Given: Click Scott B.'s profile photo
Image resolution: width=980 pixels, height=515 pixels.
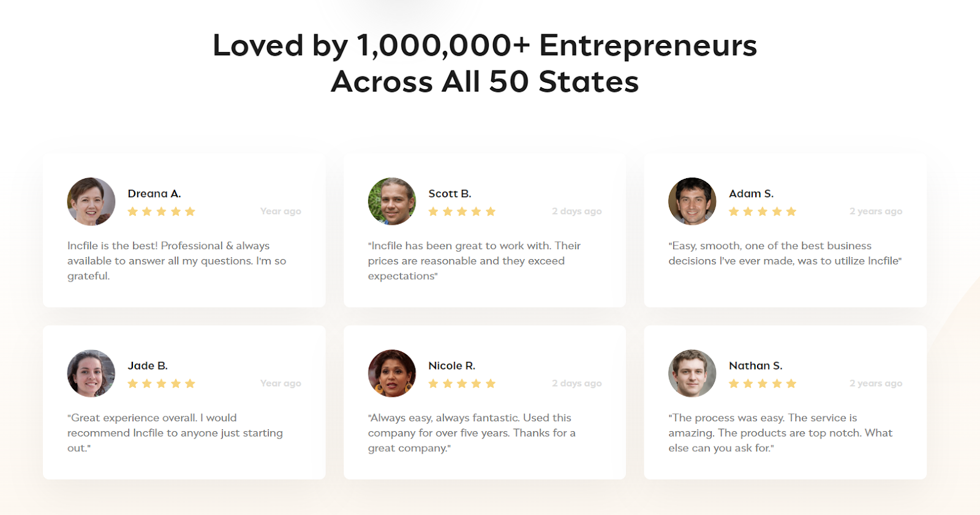Looking at the screenshot, I should coord(392,201).
